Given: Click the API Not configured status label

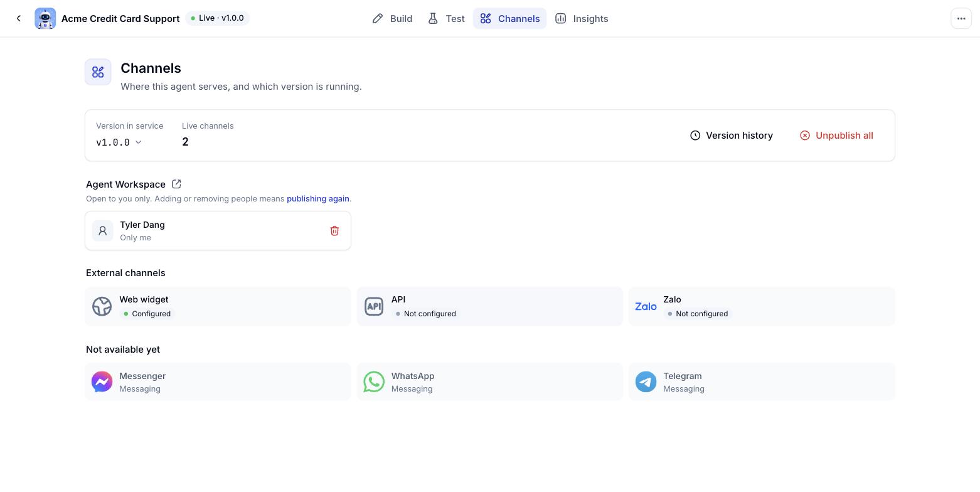Looking at the screenshot, I should pos(425,314).
